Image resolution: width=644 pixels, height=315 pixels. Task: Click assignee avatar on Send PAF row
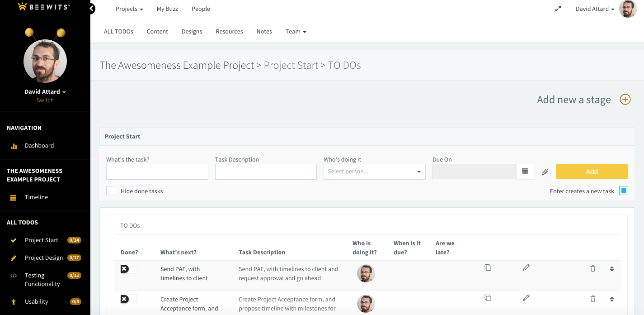tap(366, 273)
